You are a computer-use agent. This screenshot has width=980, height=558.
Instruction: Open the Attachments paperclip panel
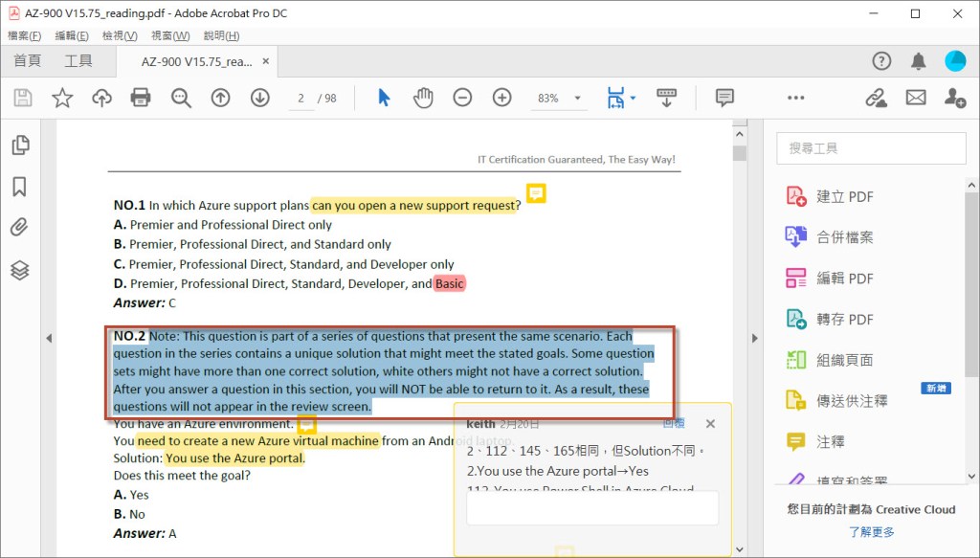19,228
